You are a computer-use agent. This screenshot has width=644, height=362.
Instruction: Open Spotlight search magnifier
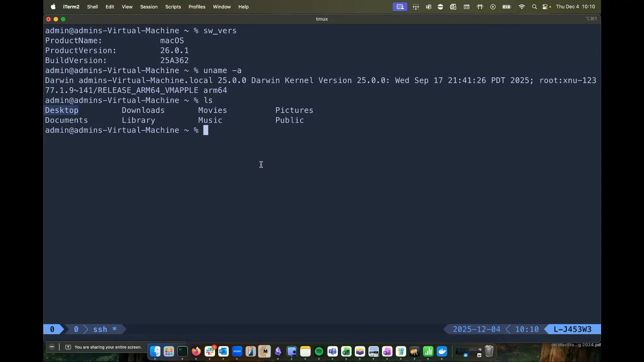[534, 7]
